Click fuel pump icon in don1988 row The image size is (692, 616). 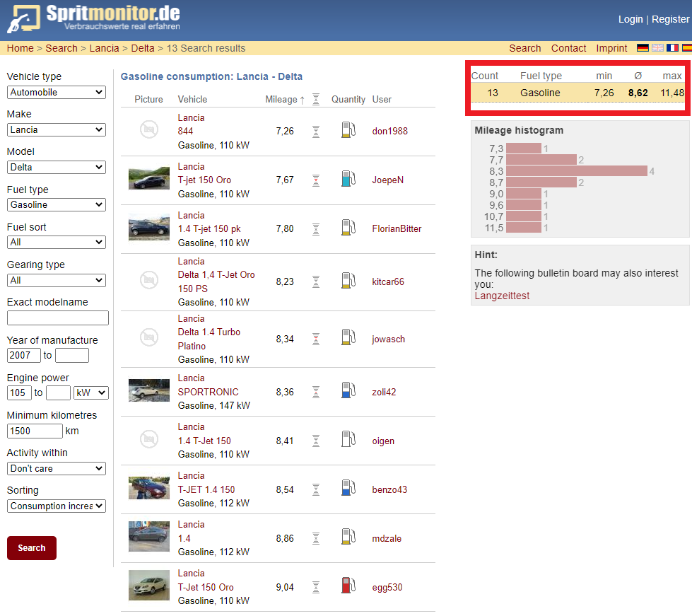tap(348, 130)
